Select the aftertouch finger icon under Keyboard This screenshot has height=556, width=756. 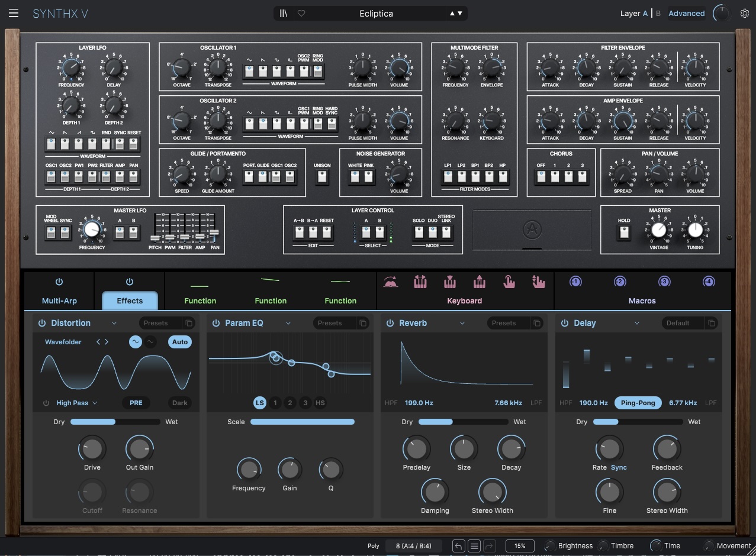[509, 282]
